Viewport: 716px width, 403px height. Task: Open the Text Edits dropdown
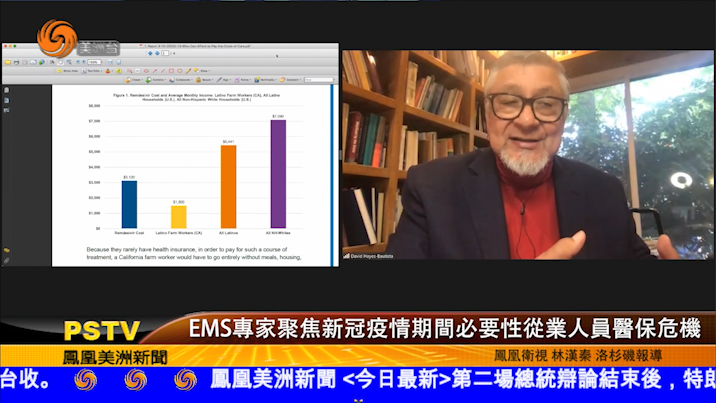coord(92,71)
